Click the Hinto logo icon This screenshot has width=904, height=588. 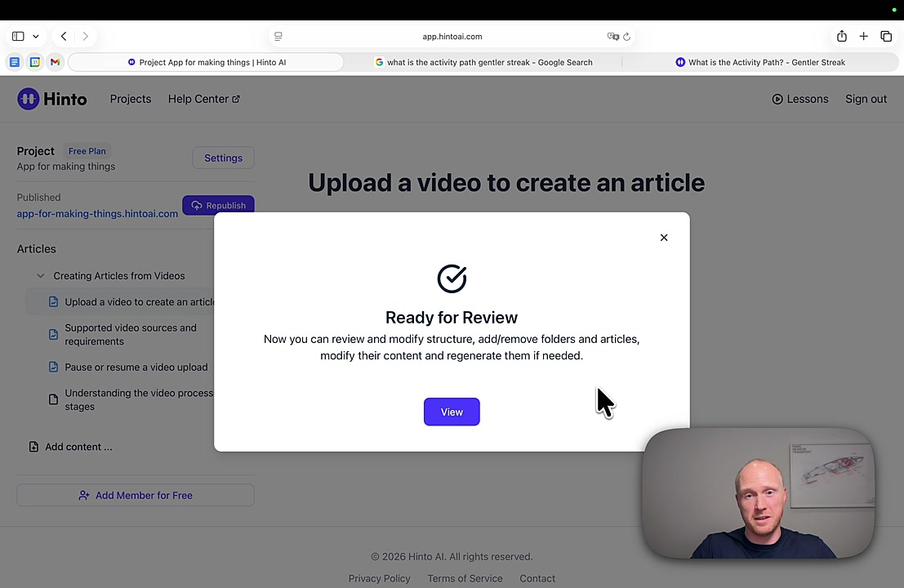(28, 98)
